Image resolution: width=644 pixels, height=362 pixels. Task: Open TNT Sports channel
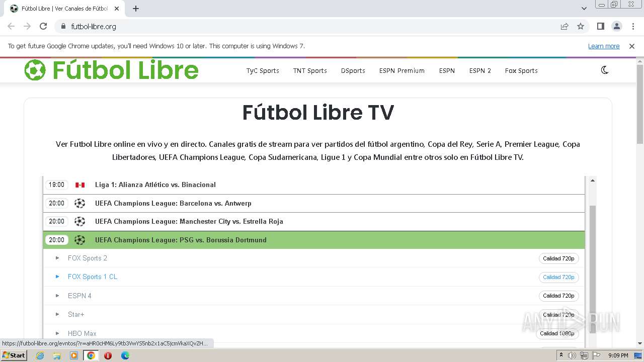tap(310, 70)
